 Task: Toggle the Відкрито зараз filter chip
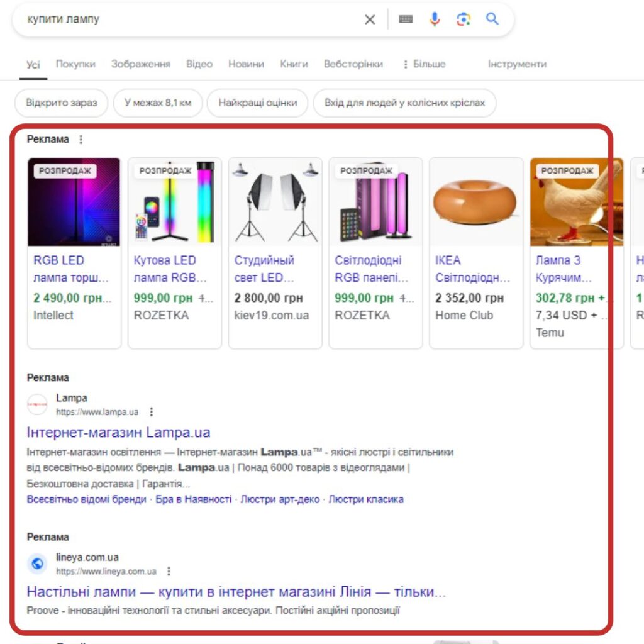(x=60, y=103)
